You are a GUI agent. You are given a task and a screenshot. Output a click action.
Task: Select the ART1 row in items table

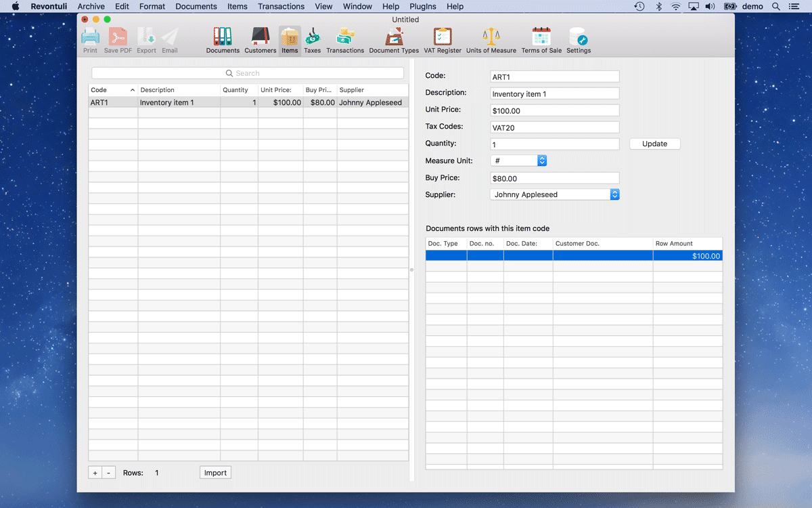(x=248, y=102)
